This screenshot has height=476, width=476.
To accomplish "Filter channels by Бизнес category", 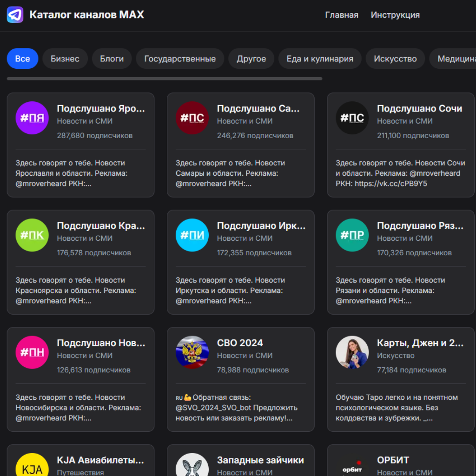I will (x=65, y=59).
